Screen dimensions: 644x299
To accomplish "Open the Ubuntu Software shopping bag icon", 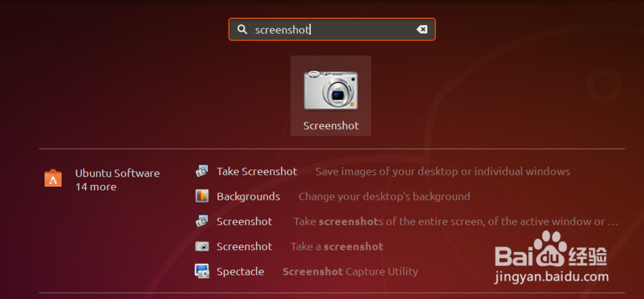I will point(53,179).
